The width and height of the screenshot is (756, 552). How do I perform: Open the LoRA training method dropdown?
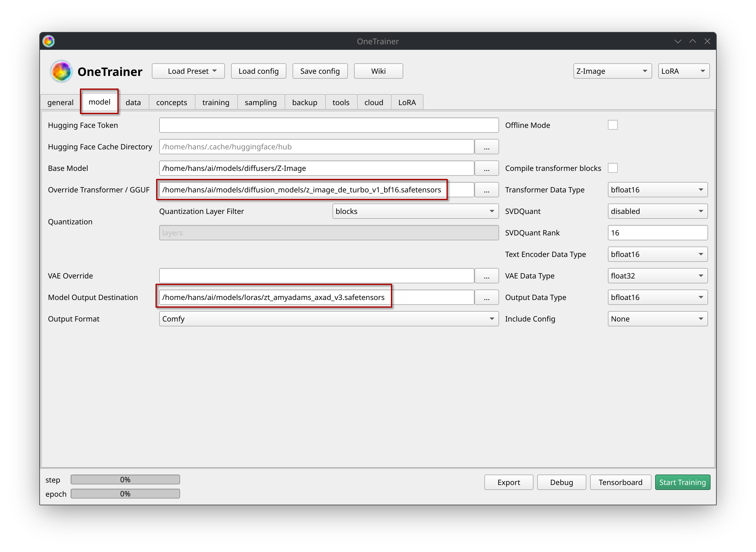[x=684, y=71]
